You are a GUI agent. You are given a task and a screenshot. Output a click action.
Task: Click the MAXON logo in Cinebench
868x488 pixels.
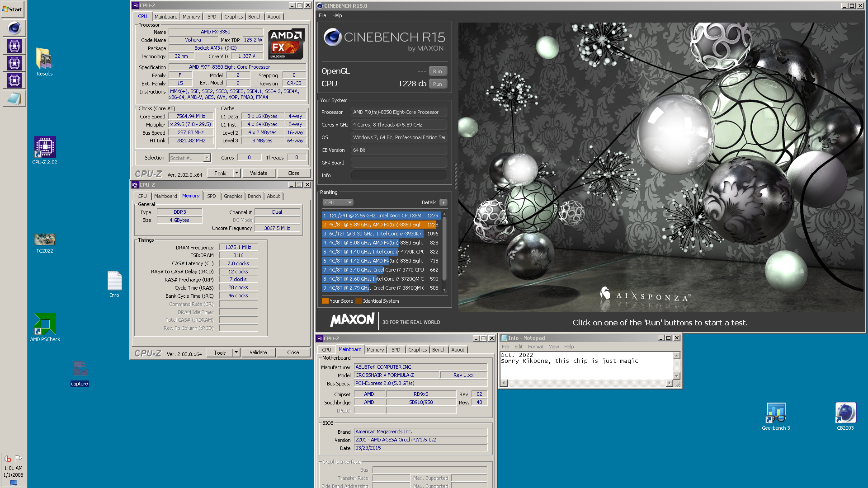[352, 320]
